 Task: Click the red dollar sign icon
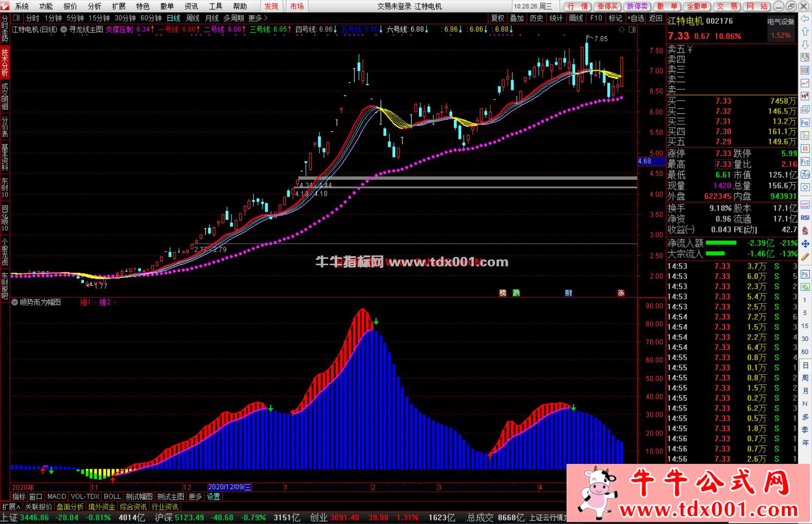coord(805,231)
